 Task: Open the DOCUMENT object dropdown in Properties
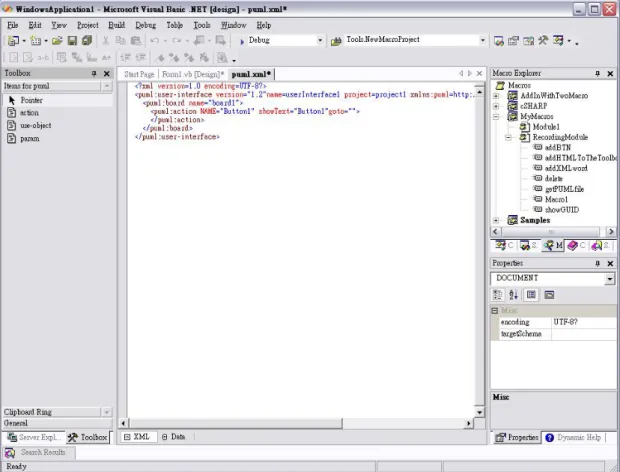[x=609, y=279]
